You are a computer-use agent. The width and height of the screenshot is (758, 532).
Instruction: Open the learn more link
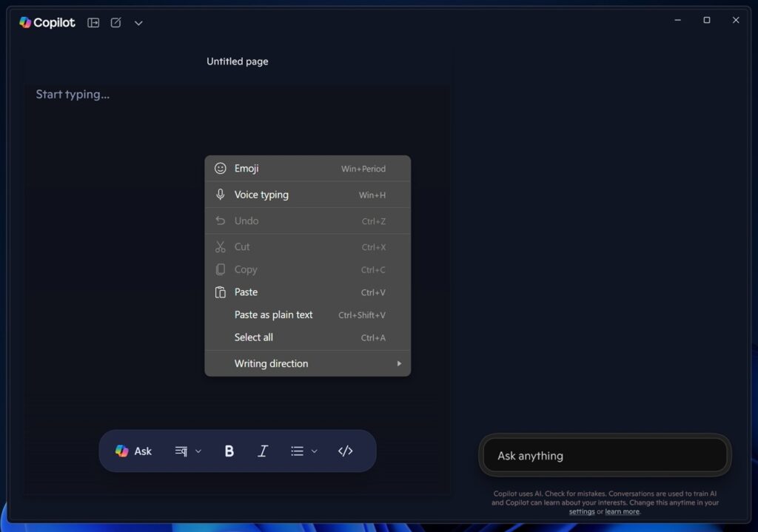pos(622,512)
